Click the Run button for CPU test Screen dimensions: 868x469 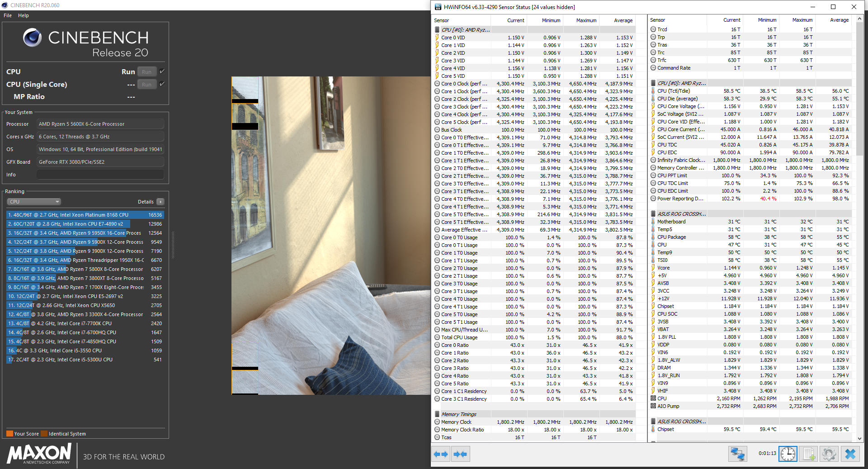[147, 71]
